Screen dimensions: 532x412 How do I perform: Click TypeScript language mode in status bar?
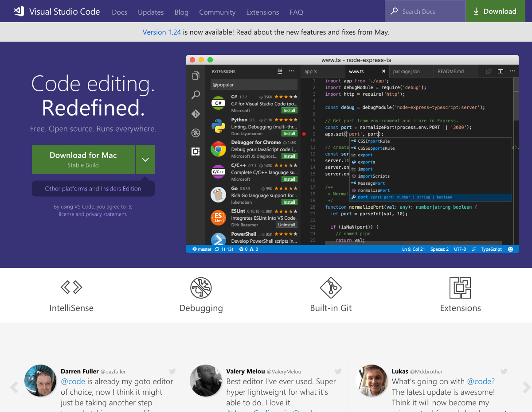tap(491, 249)
